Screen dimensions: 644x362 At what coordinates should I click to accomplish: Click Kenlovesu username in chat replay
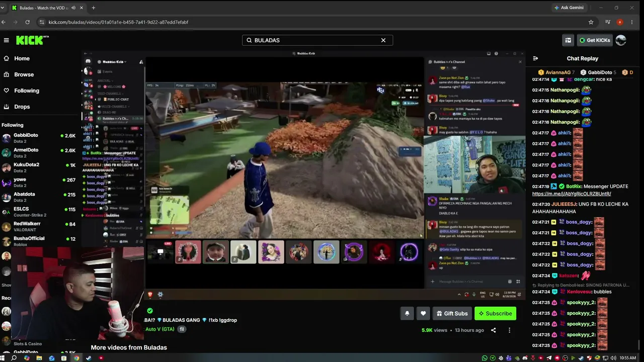tap(579, 292)
